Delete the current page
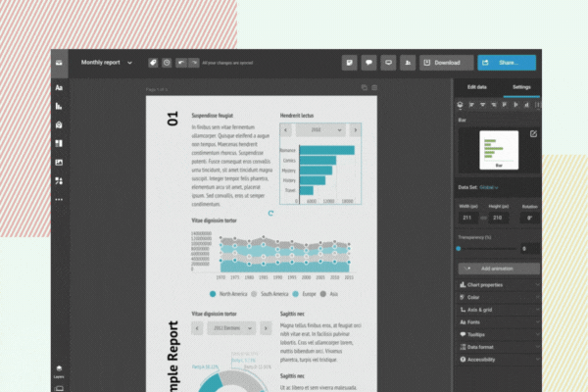Viewport: 588px width, 392px height. click(374, 87)
